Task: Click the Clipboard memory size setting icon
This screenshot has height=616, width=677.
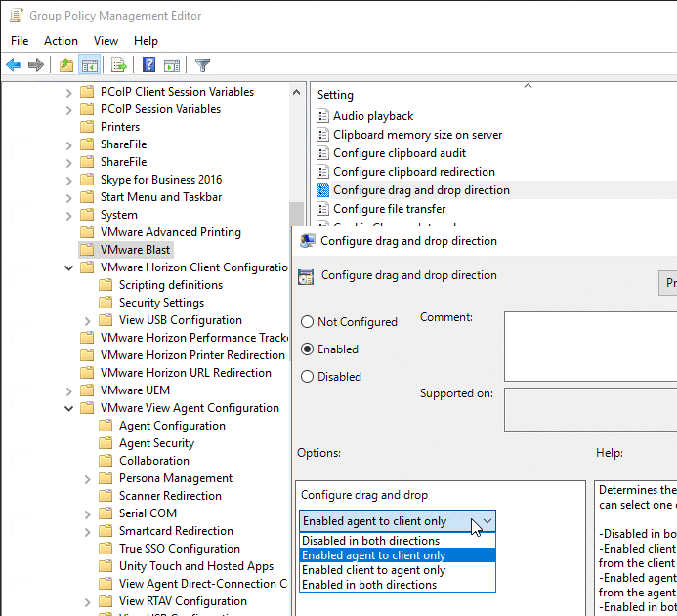Action: click(x=322, y=135)
